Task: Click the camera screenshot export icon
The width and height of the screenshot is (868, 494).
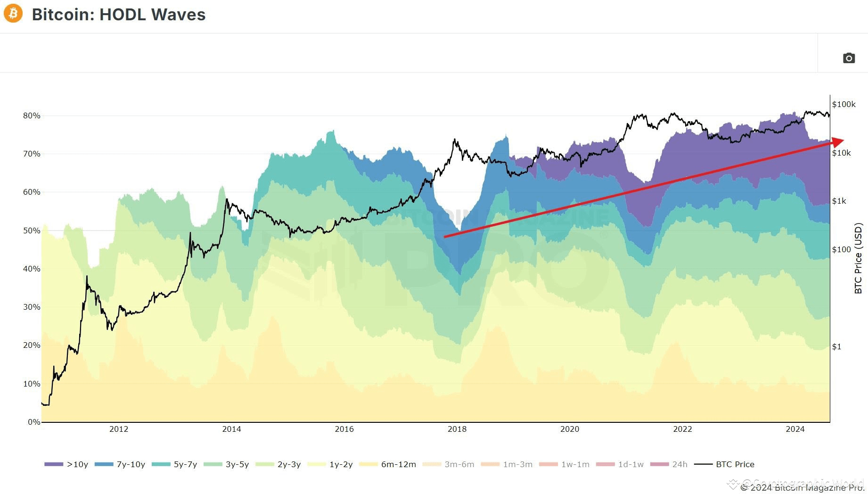Action: (848, 58)
